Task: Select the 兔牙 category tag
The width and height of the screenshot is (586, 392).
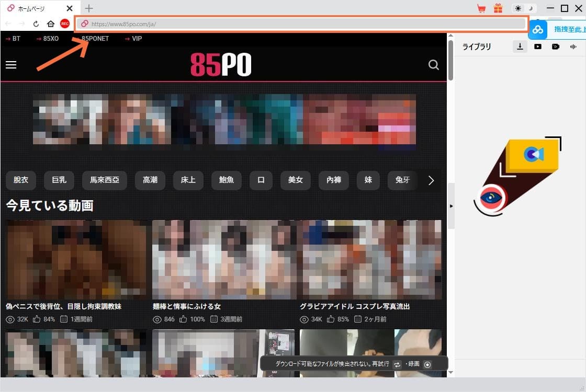Action: coord(402,180)
